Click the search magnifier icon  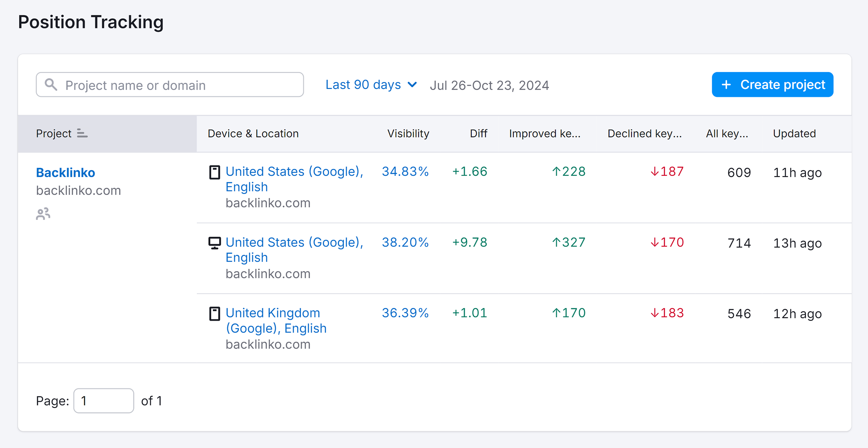point(52,84)
